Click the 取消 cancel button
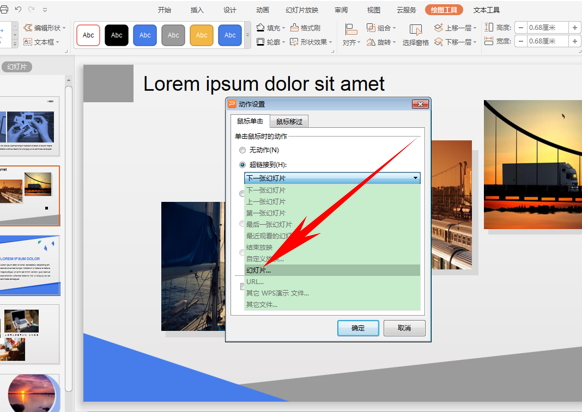 tap(404, 328)
